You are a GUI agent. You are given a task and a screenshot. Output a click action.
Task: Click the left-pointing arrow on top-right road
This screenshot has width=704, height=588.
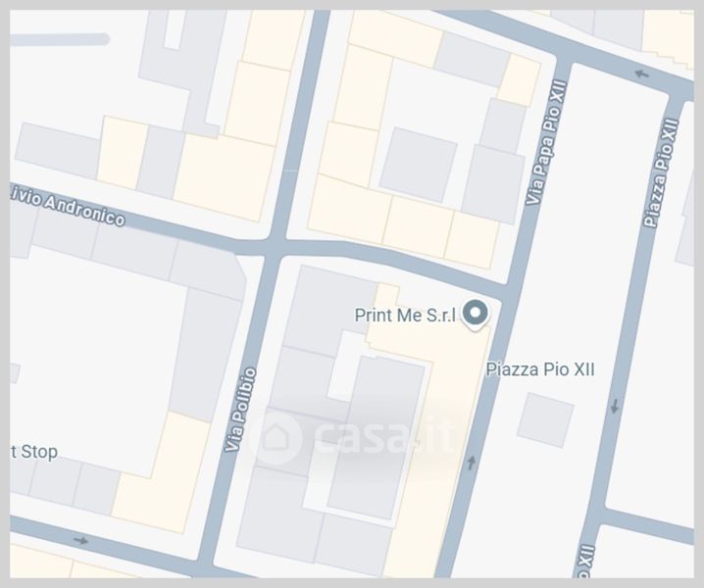tap(642, 73)
